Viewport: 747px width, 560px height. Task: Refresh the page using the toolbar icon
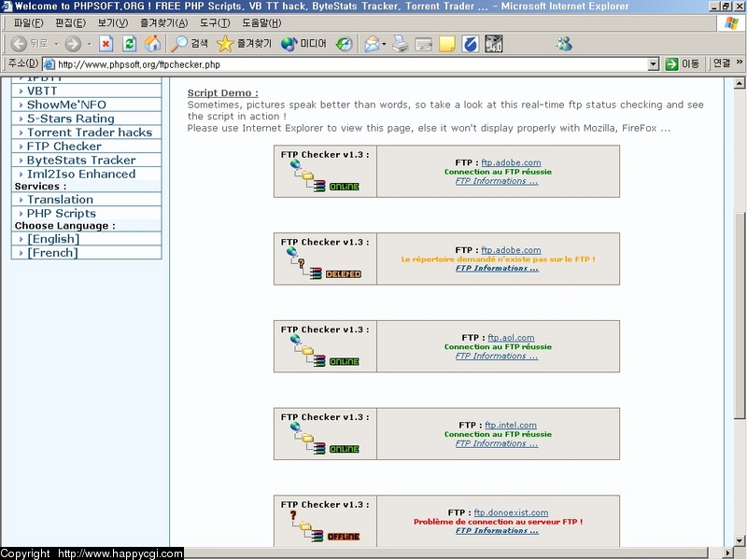coord(129,44)
